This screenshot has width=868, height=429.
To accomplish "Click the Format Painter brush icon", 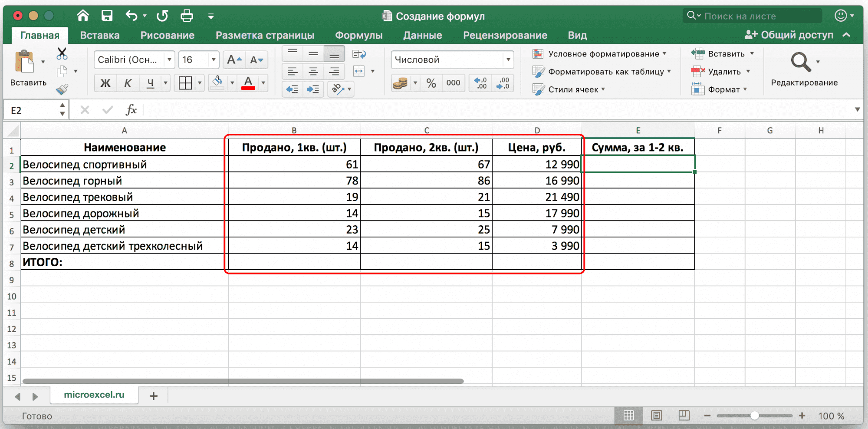I will click(x=62, y=89).
